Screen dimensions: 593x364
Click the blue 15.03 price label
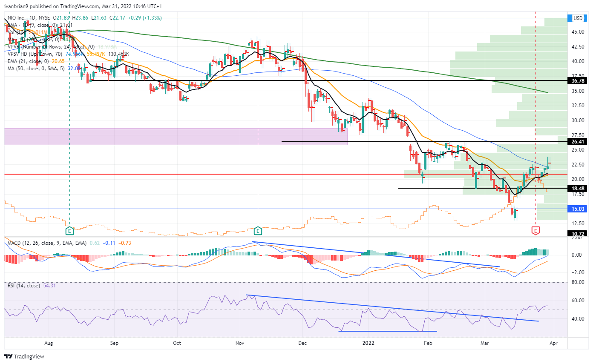pos(578,209)
